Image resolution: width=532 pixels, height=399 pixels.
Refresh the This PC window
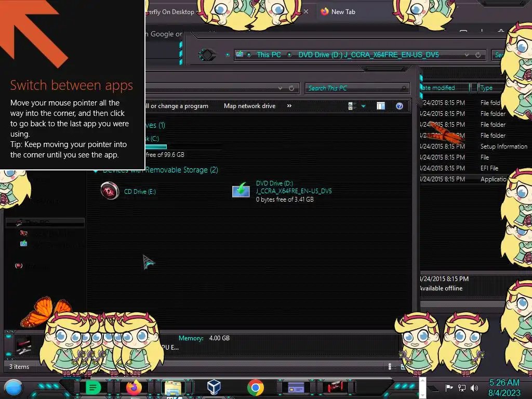pos(291,88)
